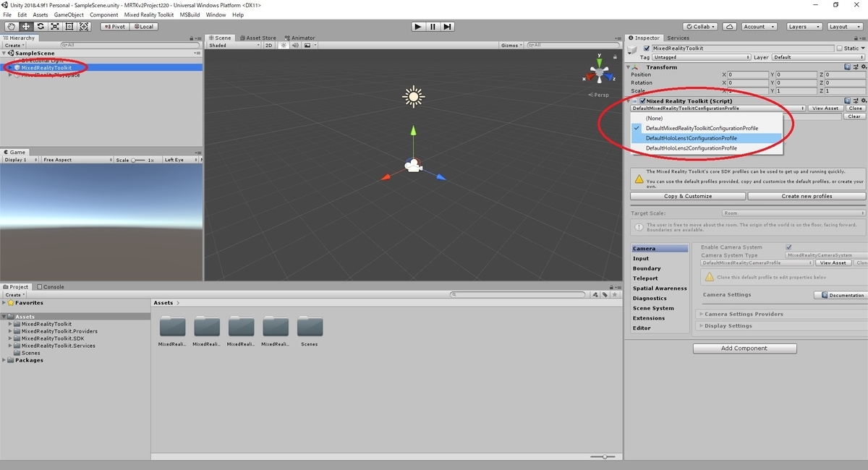Click the Add Component button
Image resolution: width=868 pixels, height=470 pixels.
coord(745,349)
